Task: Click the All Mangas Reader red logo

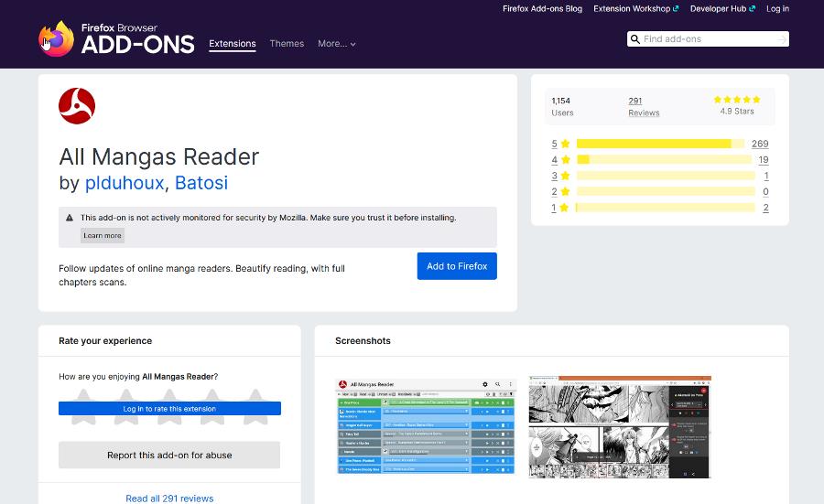Action: click(x=77, y=106)
